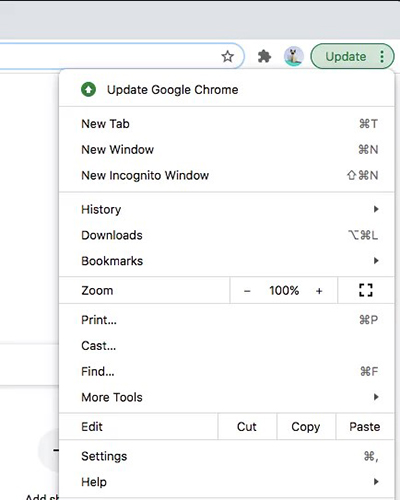The height and width of the screenshot is (500, 400).
Task: Click the 100% zoom value
Action: point(284,291)
